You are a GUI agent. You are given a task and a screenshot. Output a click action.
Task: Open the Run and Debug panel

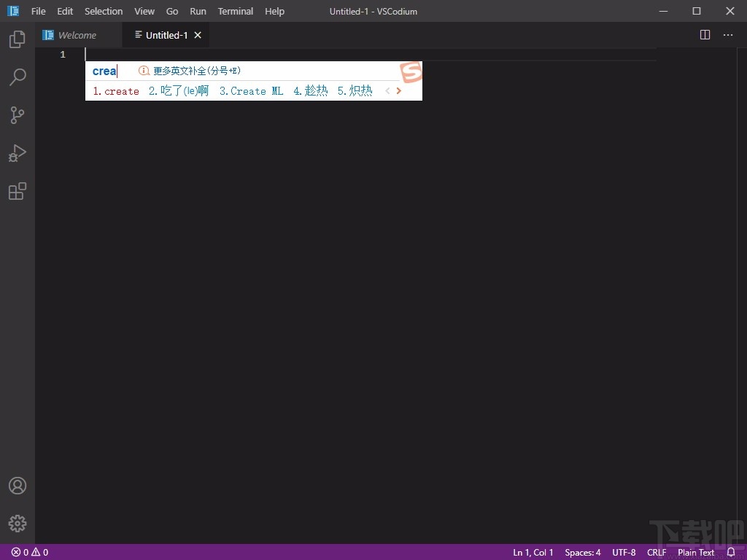[17, 153]
